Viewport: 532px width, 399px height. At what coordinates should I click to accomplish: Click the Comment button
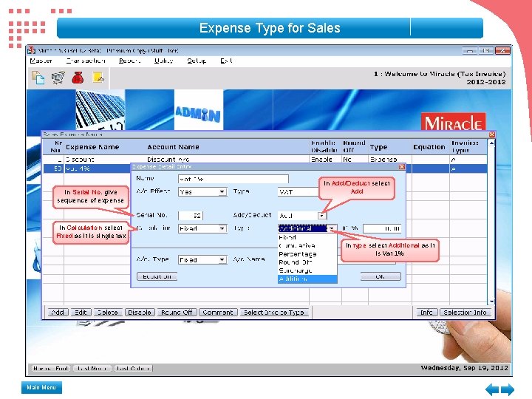point(218,312)
